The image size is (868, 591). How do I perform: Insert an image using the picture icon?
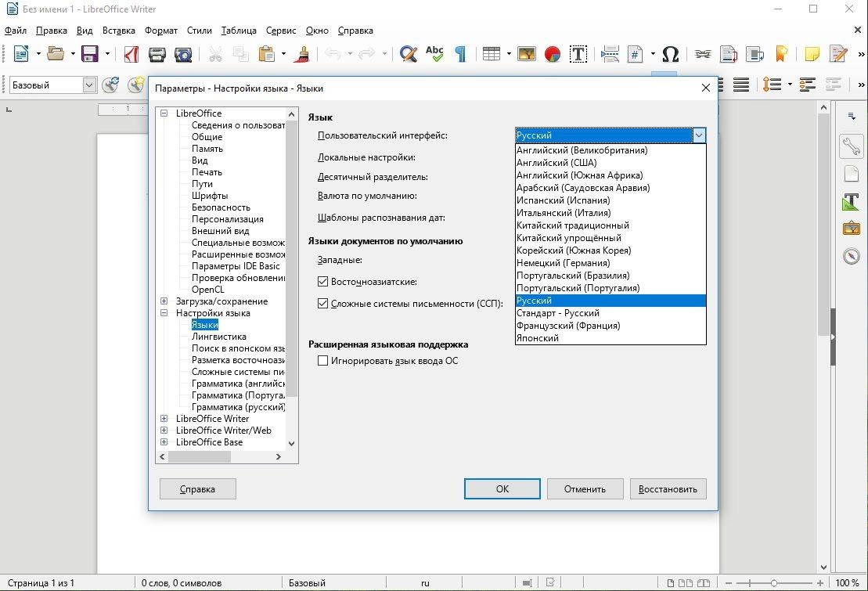click(527, 54)
